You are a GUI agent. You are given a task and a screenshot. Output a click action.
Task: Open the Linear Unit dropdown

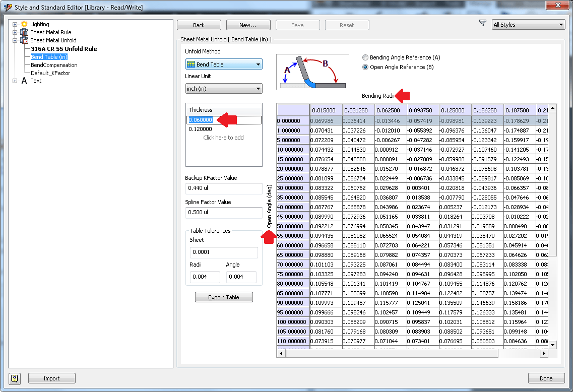coord(224,89)
